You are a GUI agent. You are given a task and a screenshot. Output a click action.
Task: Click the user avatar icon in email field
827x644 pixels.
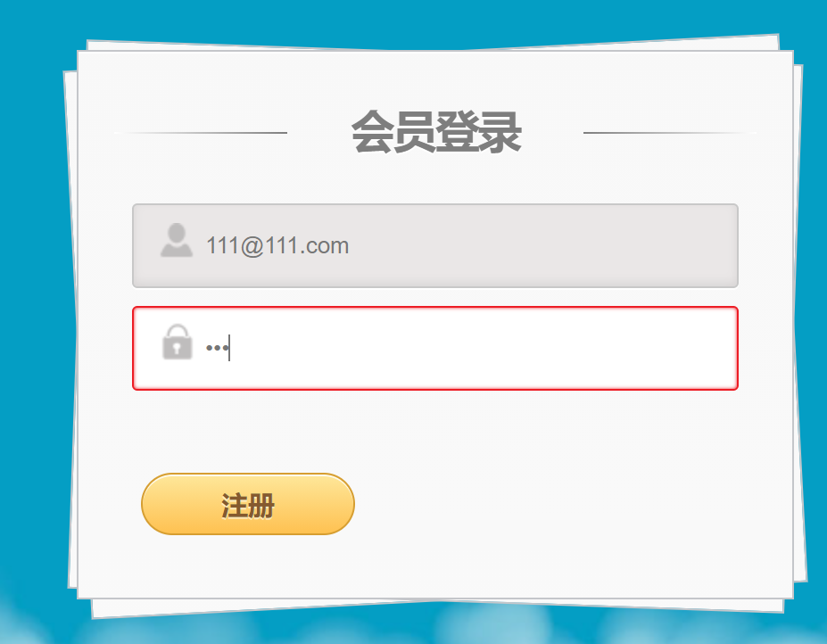(x=176, y=240)
